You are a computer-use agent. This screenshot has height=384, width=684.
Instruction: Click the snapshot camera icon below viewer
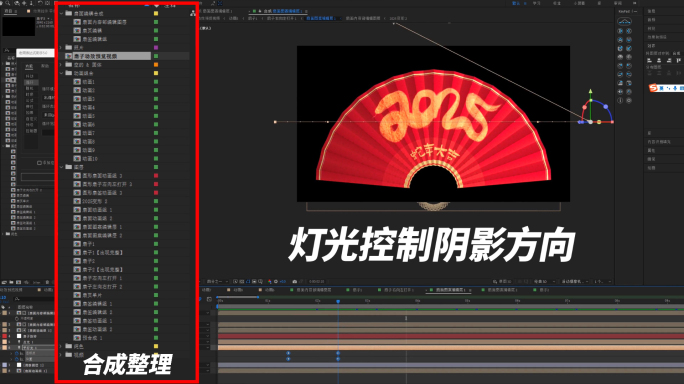295,281
